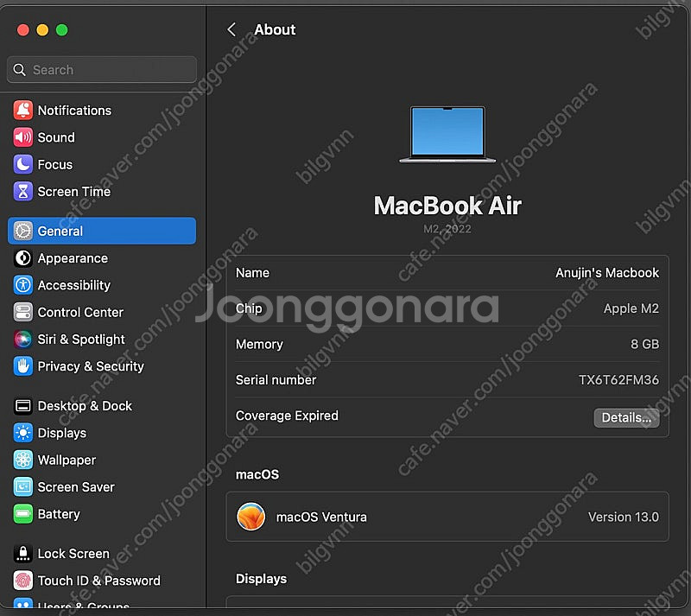This screenshot has height=616, width=691.
Task: Click the computer name "Anujin's Macbook"
Action: pos(607,273)
